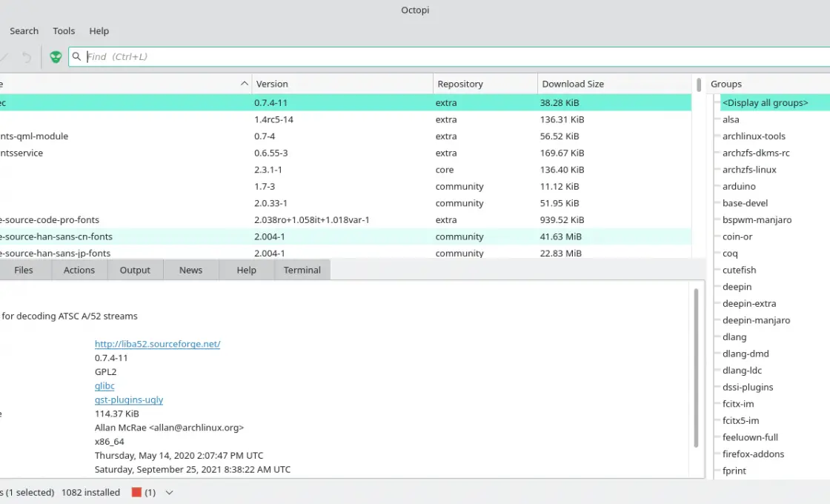This screenshot has width=830, height=504.
Task: Click the green alien AUR tool icon
Action: [x=56, y=56]
